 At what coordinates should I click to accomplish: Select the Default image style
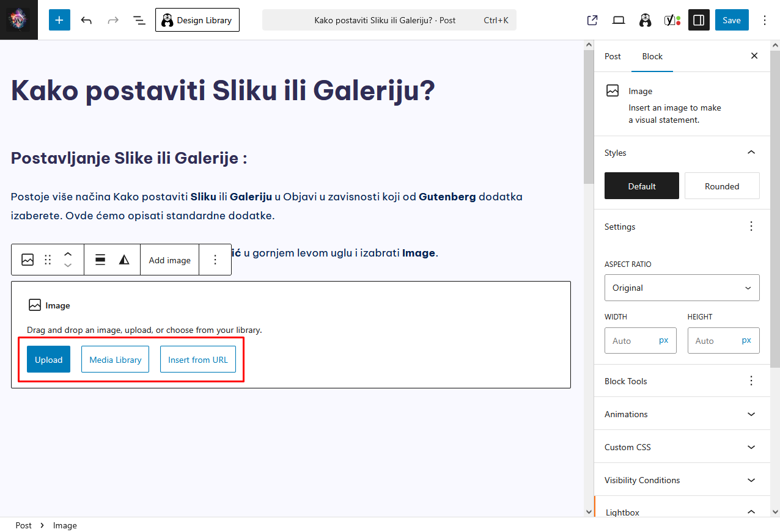pos(641,186)
